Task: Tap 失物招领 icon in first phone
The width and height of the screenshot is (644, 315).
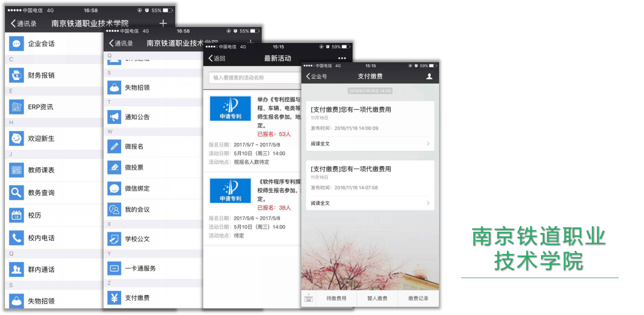Action: click(x=17, y=301)
